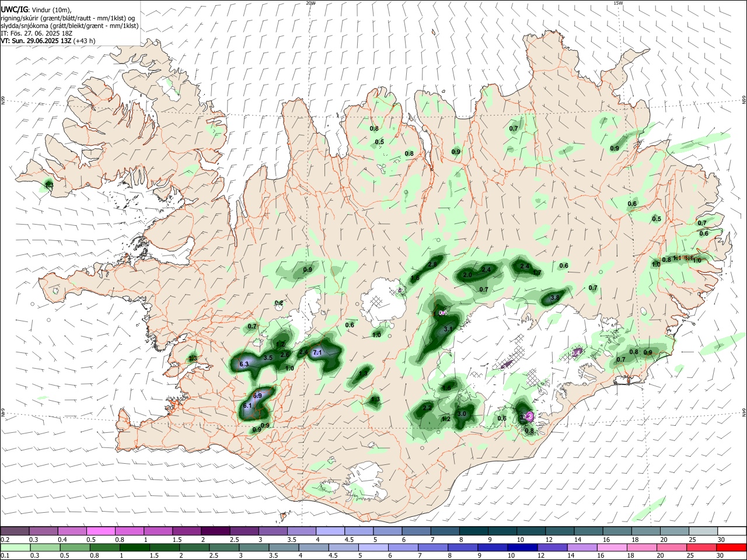Click the red 30 mm rain legend swatch
Viewport: 747px width, 560px height.
(732, 547)
